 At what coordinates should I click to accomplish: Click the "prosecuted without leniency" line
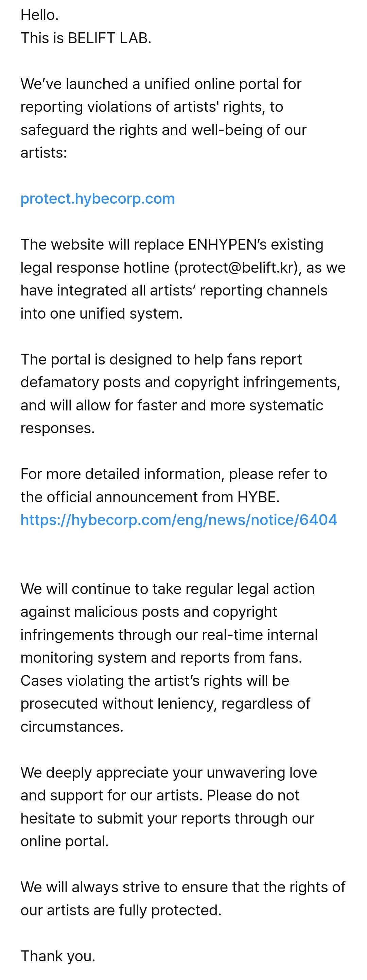coord(165,704)
